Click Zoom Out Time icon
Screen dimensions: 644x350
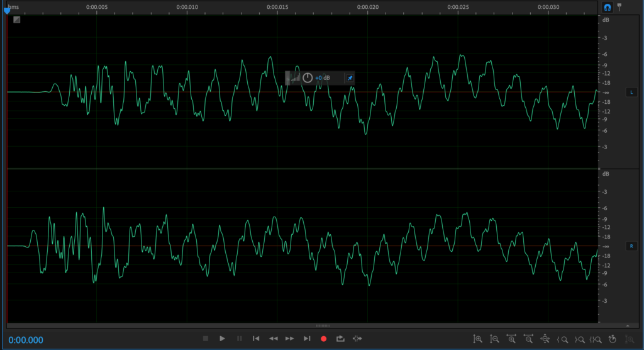point(528,339)
